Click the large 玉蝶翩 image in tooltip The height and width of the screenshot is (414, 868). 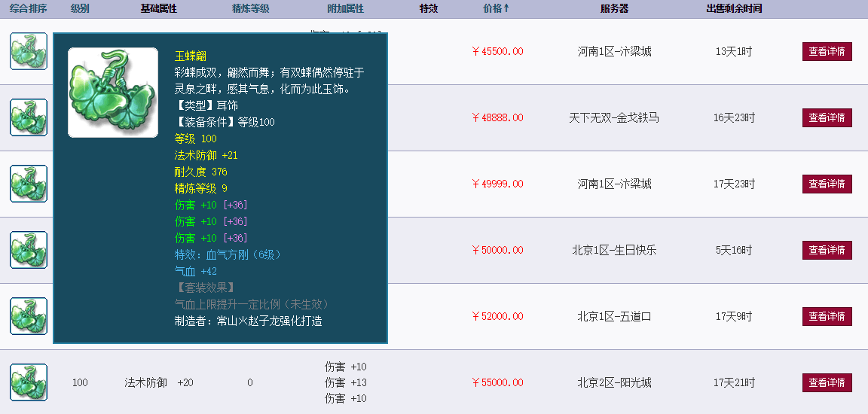(113, 93)
